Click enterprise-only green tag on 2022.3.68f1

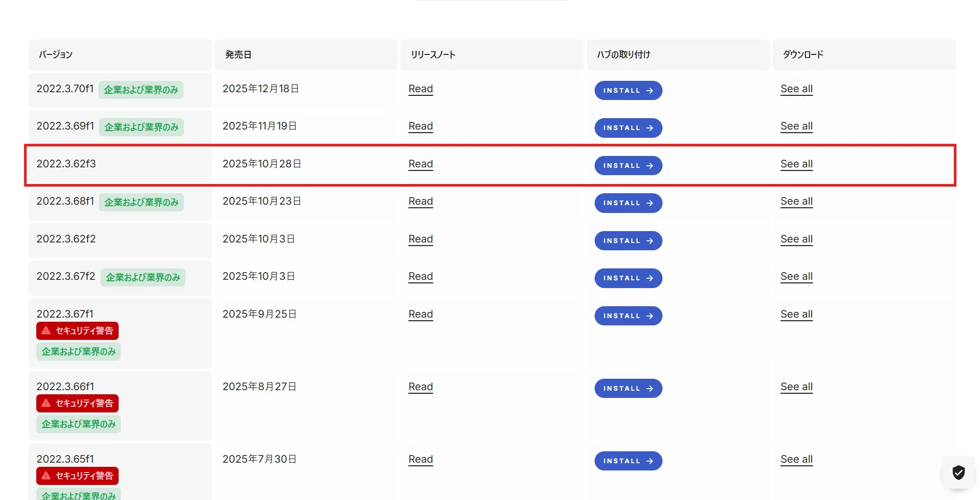141,202
